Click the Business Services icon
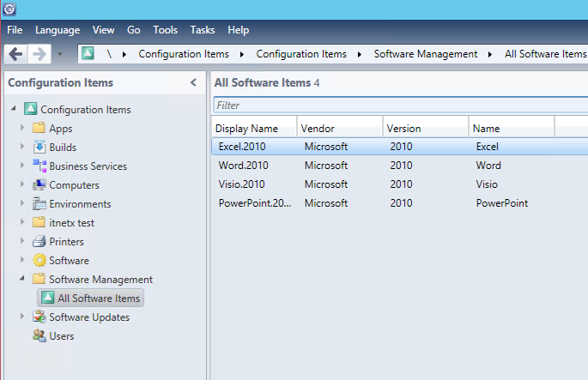588x380 pixels. (x=39, y=166)
